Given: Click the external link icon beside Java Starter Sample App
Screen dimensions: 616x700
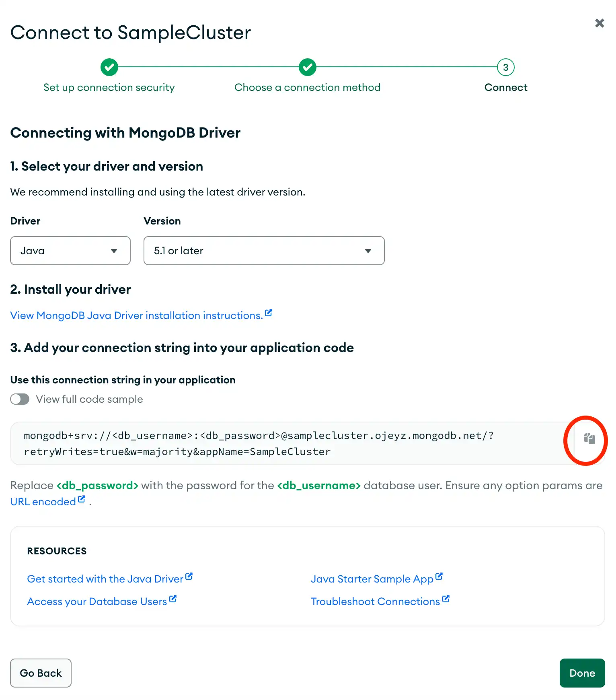Looking at the screenshot, I should coord(439,575).
